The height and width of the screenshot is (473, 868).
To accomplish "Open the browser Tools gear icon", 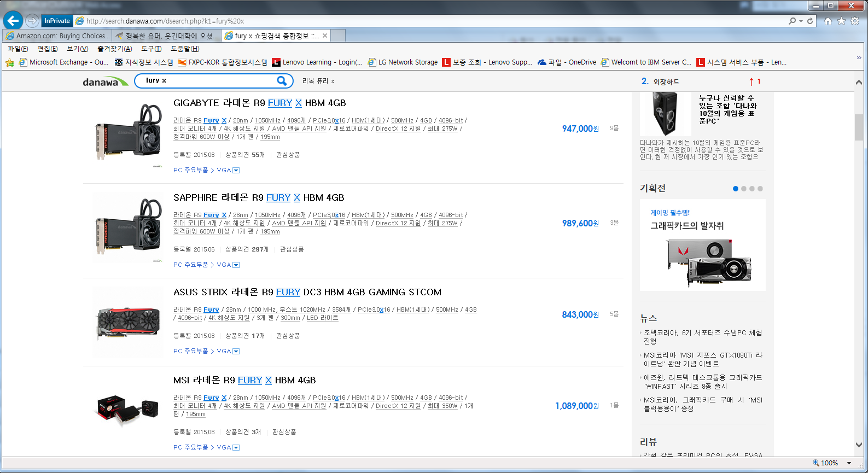I will click(855, 21).
